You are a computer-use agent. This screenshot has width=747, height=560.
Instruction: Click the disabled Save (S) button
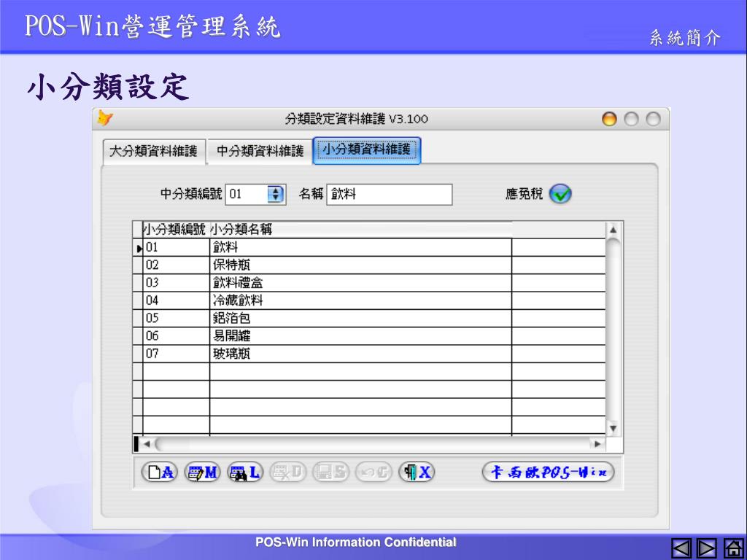[x=331, y=472]
